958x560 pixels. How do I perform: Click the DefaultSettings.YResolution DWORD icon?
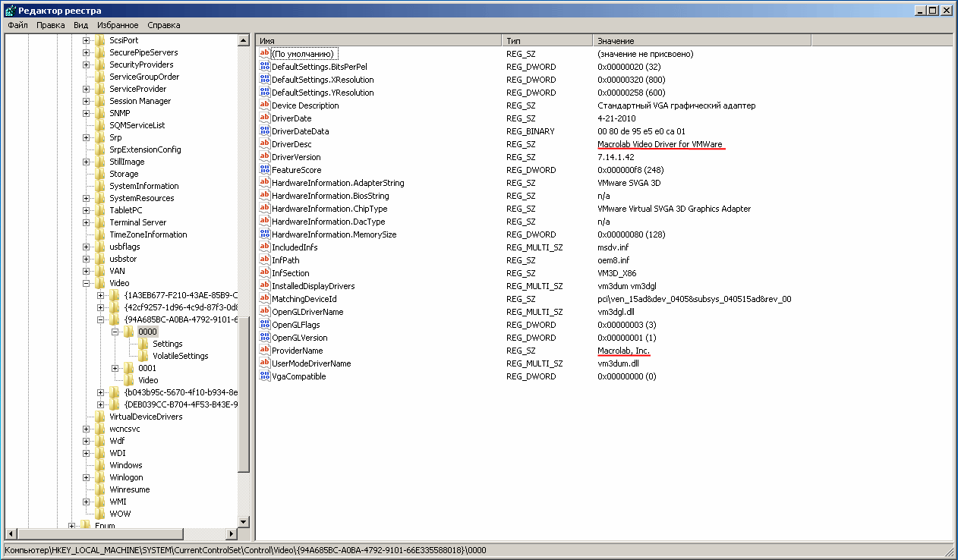tap(265, 93)
